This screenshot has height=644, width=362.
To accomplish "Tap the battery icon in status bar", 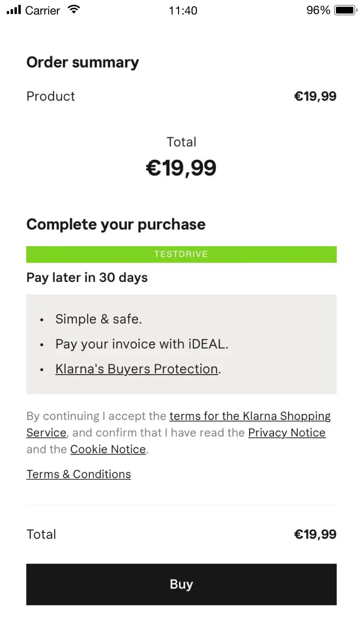I will point(345,10).
